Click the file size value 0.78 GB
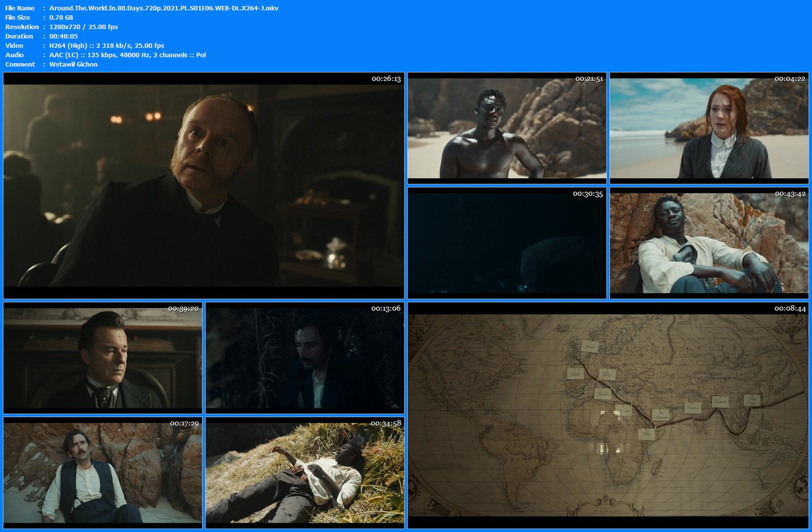This screenshot has height=532, width=812. pos(63,17)
